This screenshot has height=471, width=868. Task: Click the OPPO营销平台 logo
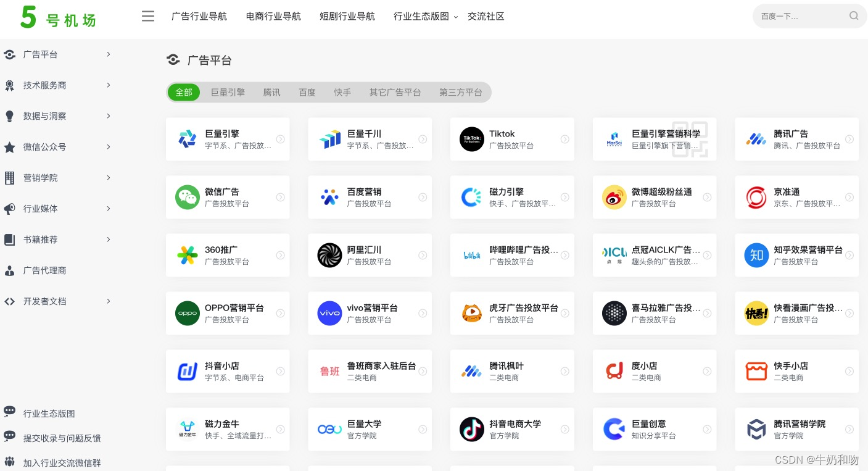click(x=188, y=314)
